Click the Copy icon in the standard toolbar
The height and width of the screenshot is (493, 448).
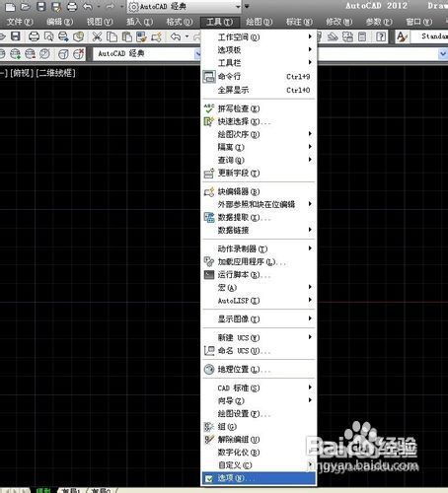click(112, 36)
